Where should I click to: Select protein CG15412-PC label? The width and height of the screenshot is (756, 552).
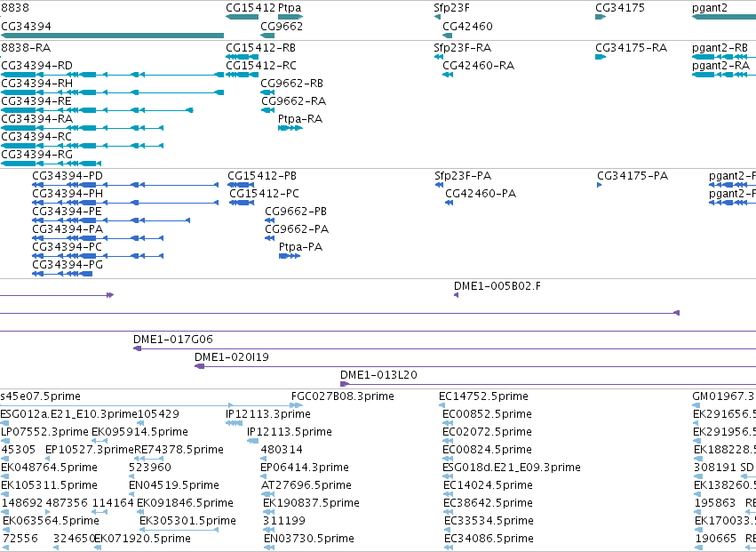264,194
